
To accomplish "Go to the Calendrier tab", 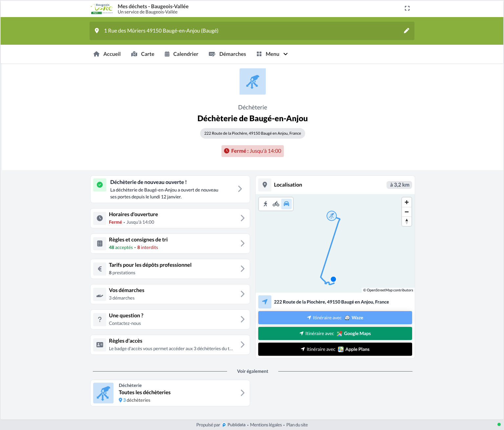I will pos(181,54).
